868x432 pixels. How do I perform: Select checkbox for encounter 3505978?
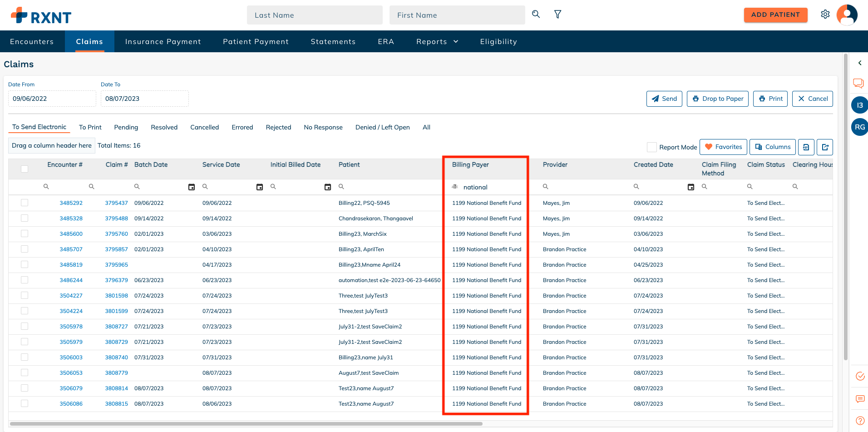coord(25,326)
